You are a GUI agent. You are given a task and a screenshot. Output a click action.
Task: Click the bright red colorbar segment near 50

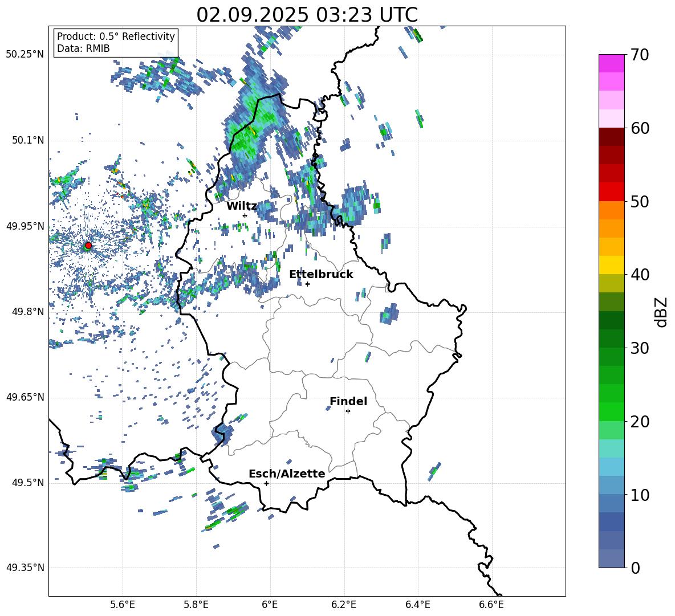point(612,192)
